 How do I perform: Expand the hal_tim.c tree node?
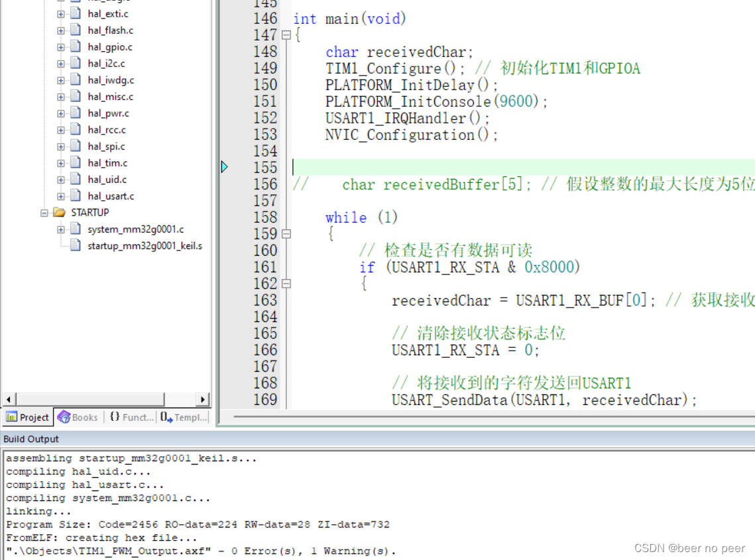60,162
